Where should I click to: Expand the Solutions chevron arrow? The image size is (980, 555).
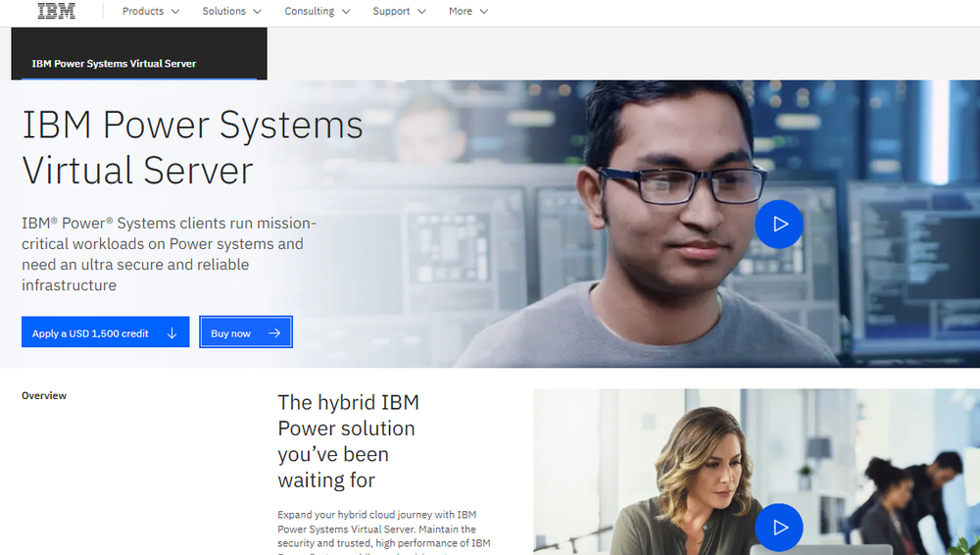click(x=257, y=11)
